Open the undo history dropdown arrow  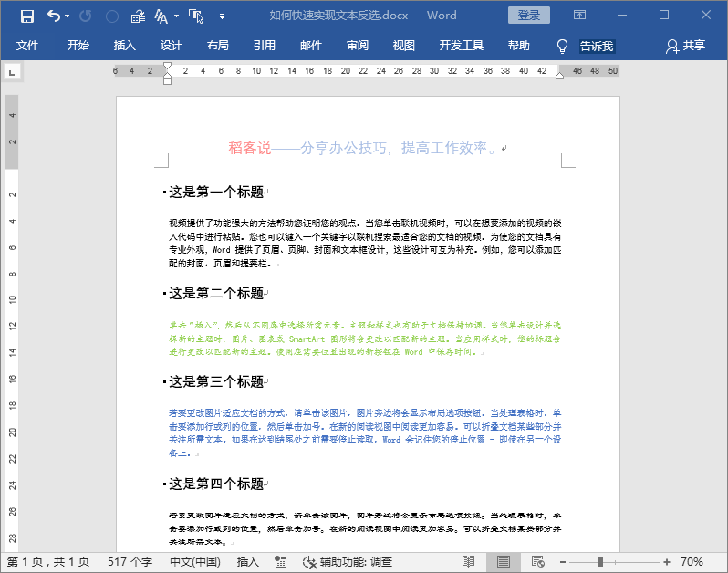(68, 16)
